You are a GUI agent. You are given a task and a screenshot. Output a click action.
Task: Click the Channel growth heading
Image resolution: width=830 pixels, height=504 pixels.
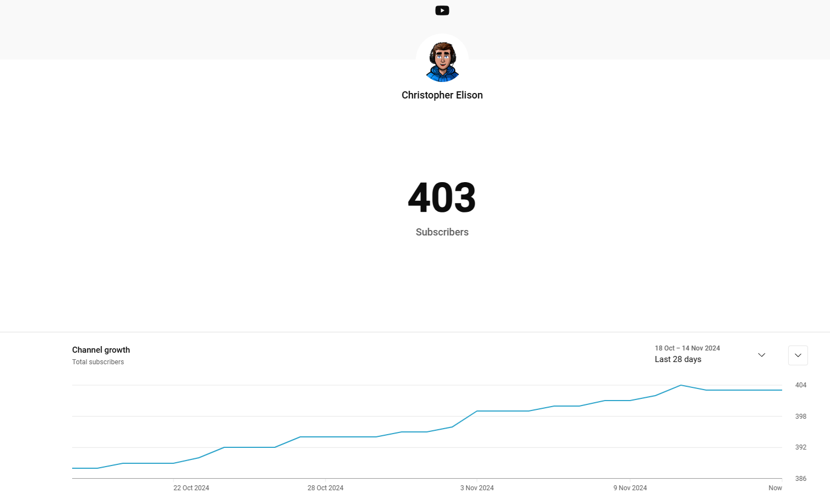pos(101,350)
